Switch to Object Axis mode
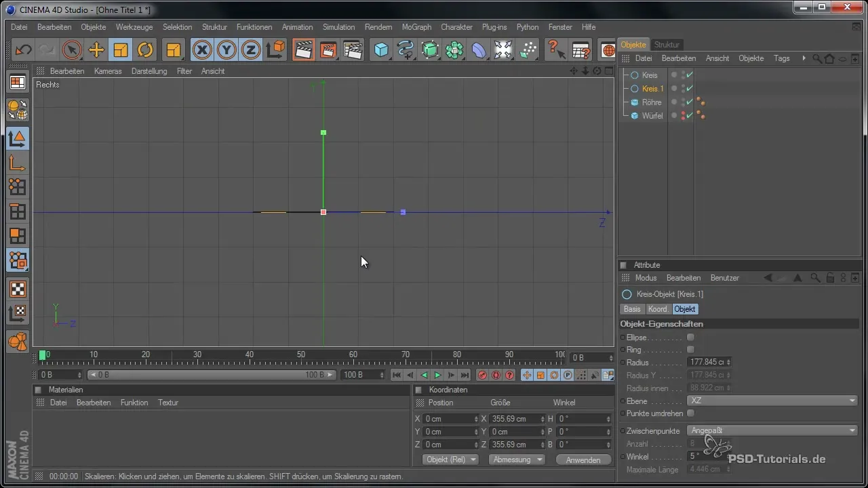This screenshot has height=488, width=868. pos(18,163)
